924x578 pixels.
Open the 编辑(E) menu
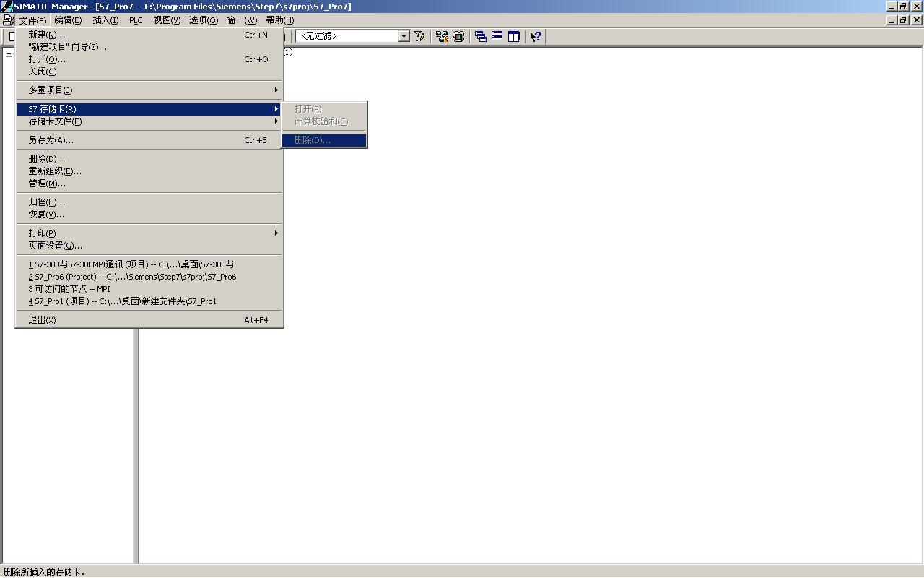pyautogui.click(x=68, y=20)
